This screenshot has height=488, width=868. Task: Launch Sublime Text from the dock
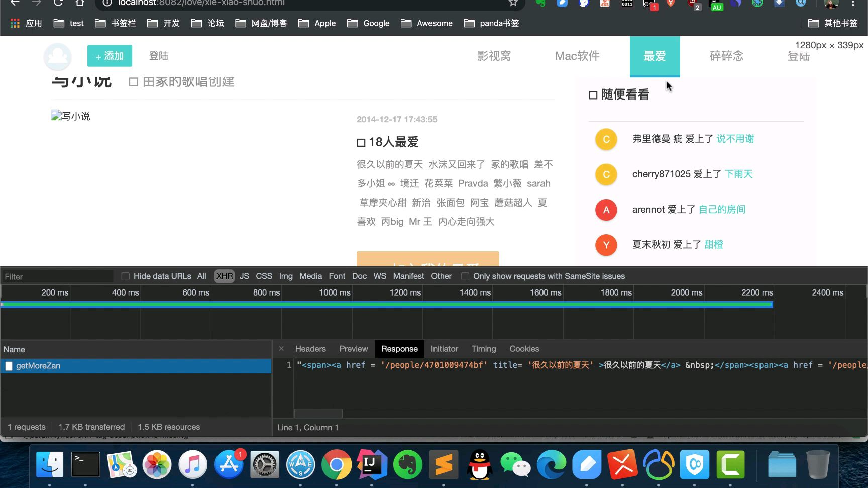tap(444, 464)
